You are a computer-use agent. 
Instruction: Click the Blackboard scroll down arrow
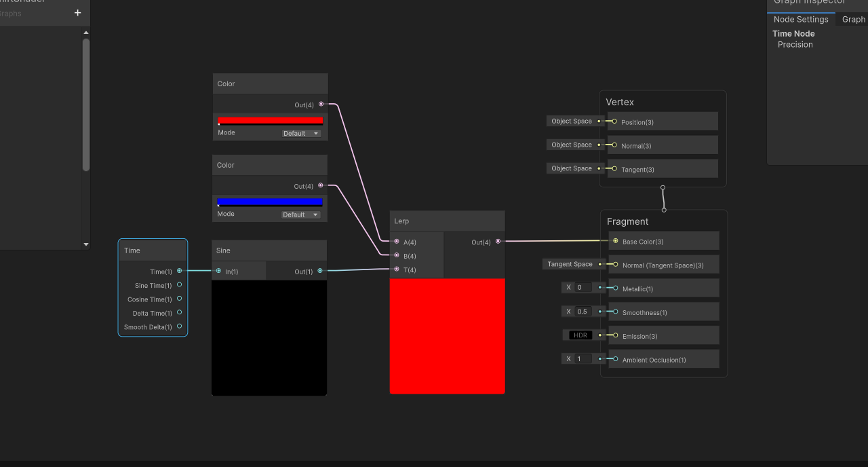tap(86, 244)
